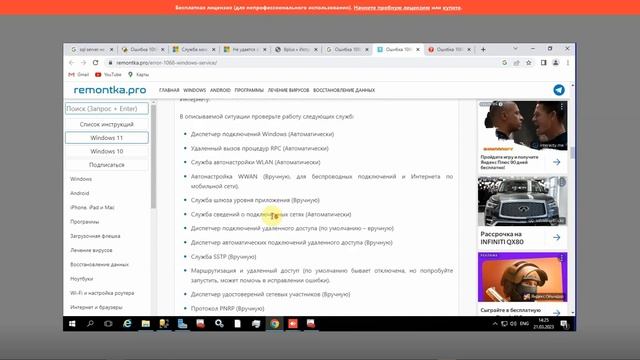Open the Android sidebar category link
This screenshot has width=640, height=360.
(x=80, y=193)
